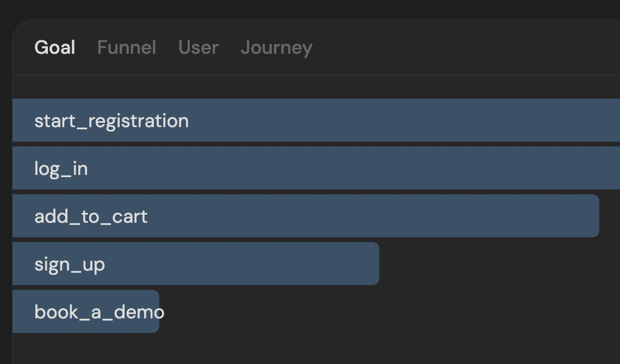The height and width of the screenshot is (364, 620).
Task: Click unfilled row area beside sign_up bar
Action: click(499, 263)
